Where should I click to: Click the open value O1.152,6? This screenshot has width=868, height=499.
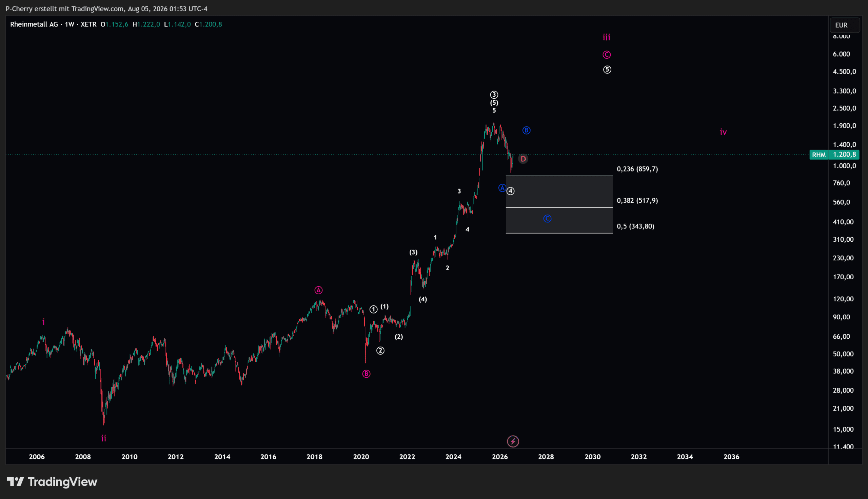(114, 24)
